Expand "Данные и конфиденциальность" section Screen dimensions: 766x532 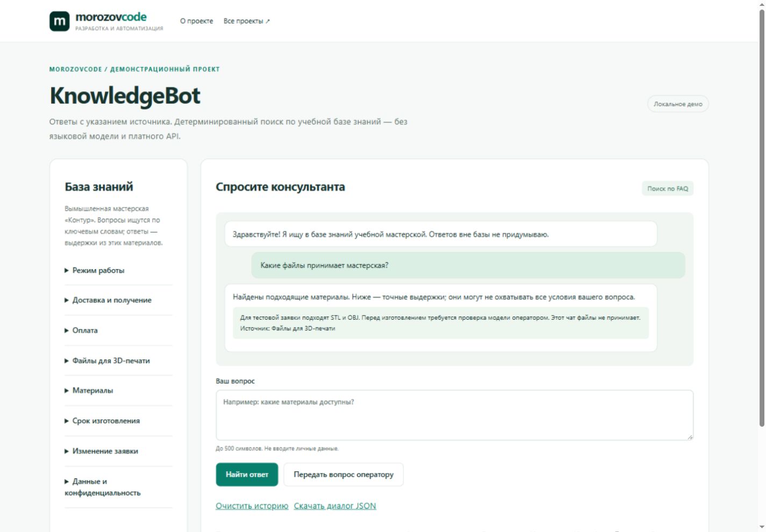[x=118, y=487]
